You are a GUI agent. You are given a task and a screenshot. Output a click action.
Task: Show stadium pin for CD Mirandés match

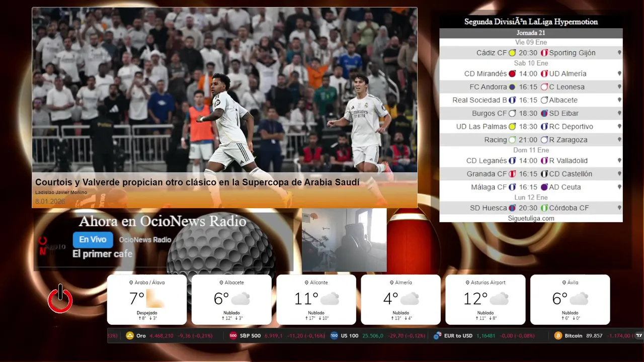[619, 73]
